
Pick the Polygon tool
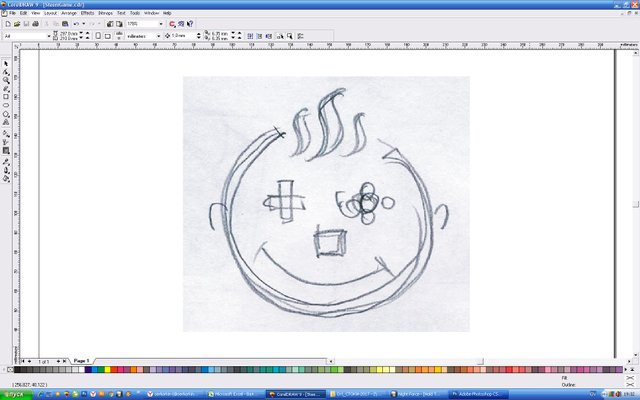(x=6, y=114)
